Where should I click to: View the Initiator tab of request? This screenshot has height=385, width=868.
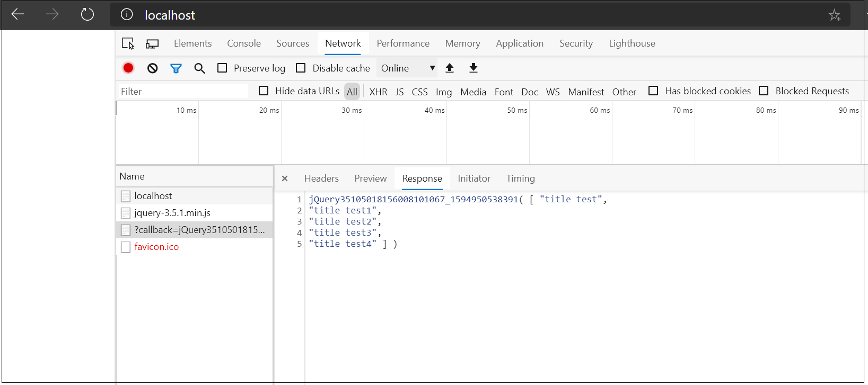[474, 178]
